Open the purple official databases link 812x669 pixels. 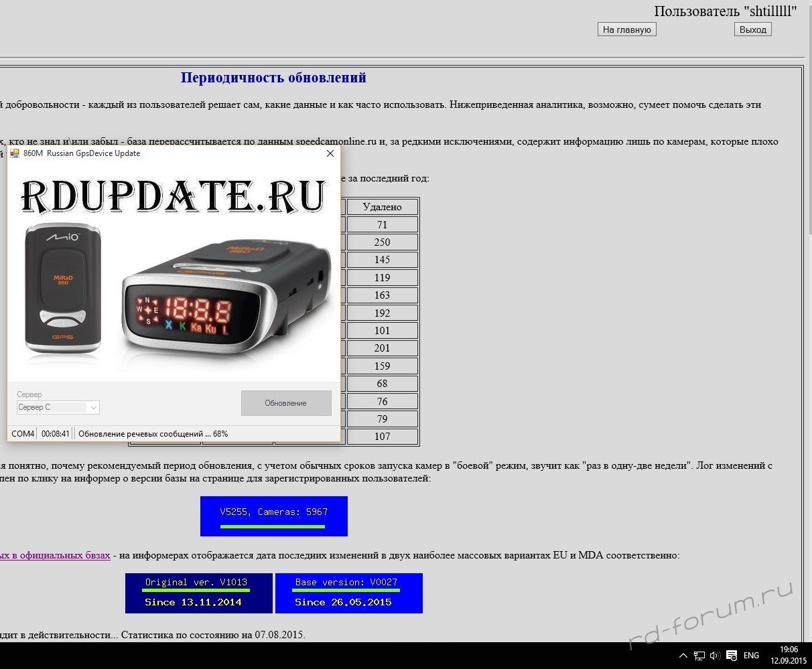click(x=55, y=555)
